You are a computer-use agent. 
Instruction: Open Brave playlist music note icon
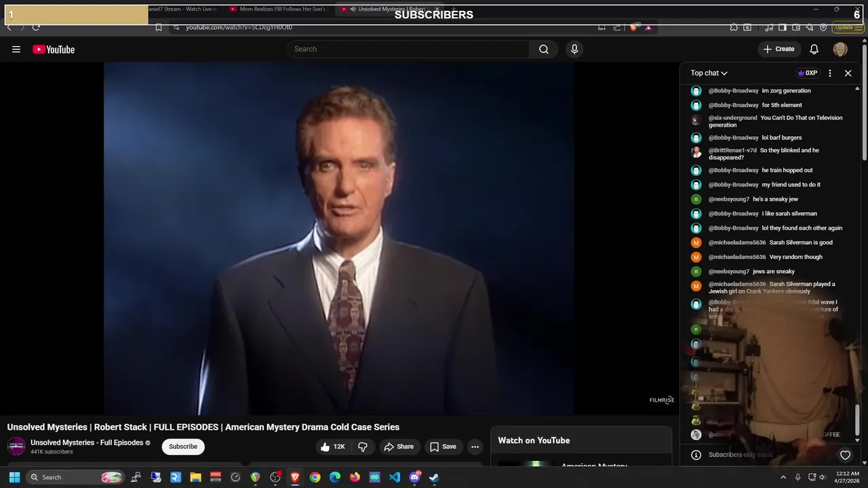tap(769, 27)
